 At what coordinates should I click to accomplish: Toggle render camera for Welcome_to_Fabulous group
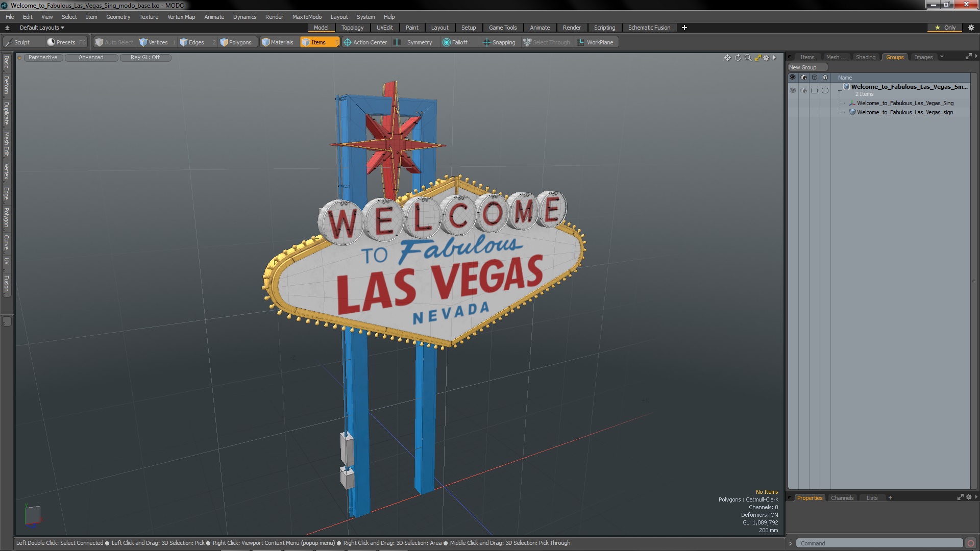click(804, 90)
